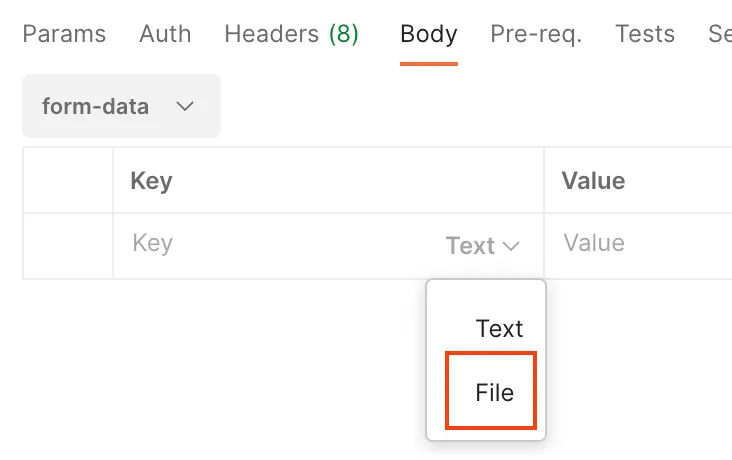Click the chevron beside form-data

point(185,106)
